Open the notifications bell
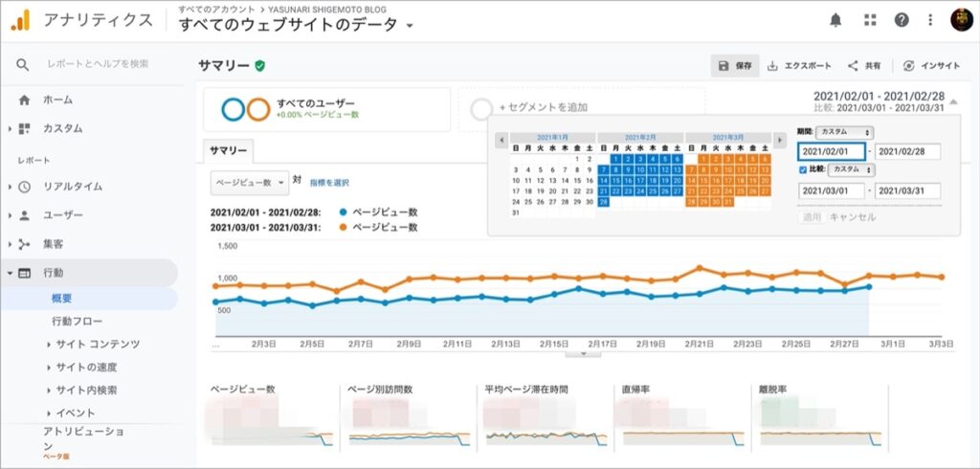Screen dimensions: 980x469 [x=835, y=20]
